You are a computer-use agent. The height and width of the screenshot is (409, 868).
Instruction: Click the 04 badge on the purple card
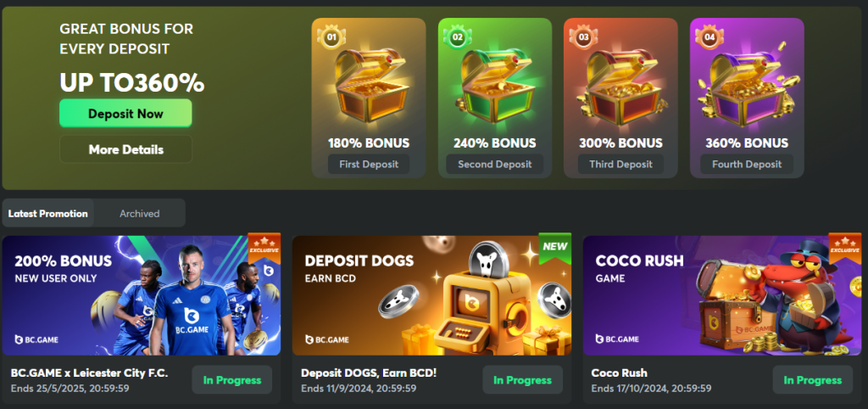(709, 37)
